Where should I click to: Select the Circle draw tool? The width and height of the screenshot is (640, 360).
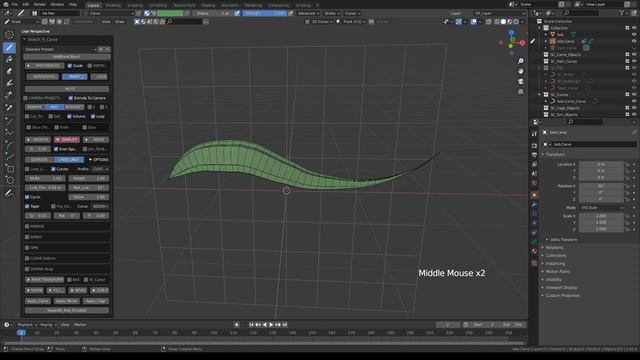(9, 180)
